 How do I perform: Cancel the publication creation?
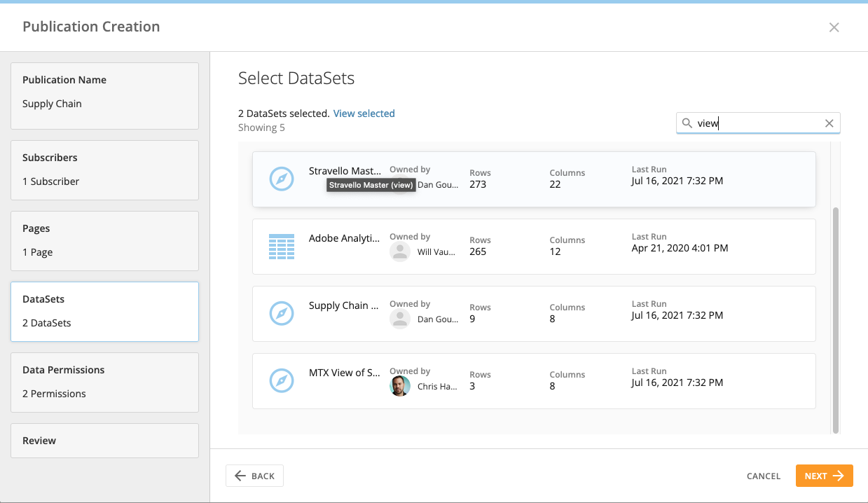pyautogui.click(x=763, y=476)
